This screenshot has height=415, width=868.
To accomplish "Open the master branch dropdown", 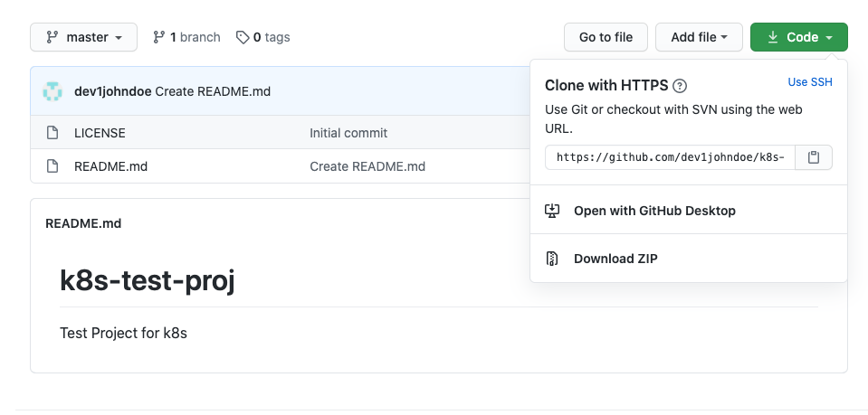I will click(x=83, y=37).
